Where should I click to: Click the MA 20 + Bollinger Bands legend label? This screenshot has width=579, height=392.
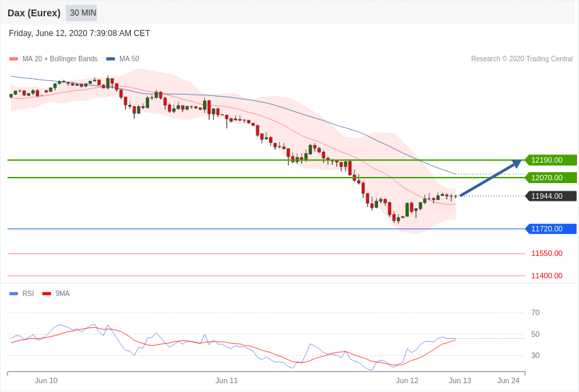coord(60,59)
